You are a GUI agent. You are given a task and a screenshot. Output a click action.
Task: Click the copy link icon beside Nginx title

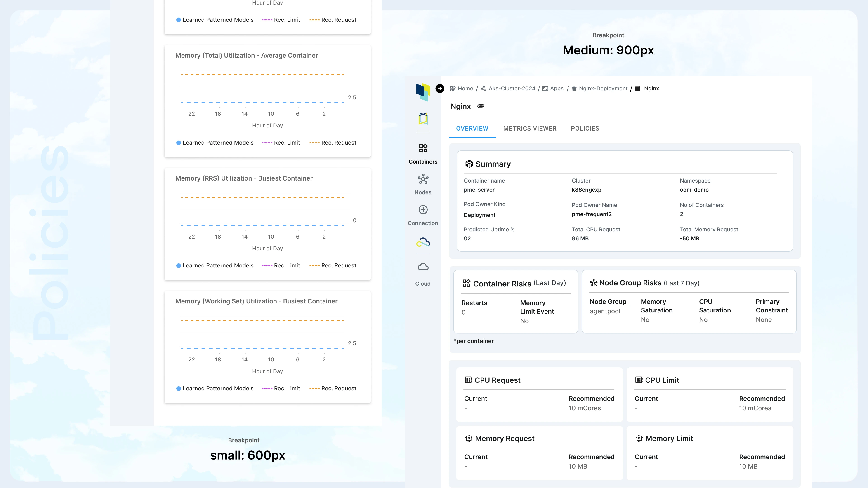point(481,106)
